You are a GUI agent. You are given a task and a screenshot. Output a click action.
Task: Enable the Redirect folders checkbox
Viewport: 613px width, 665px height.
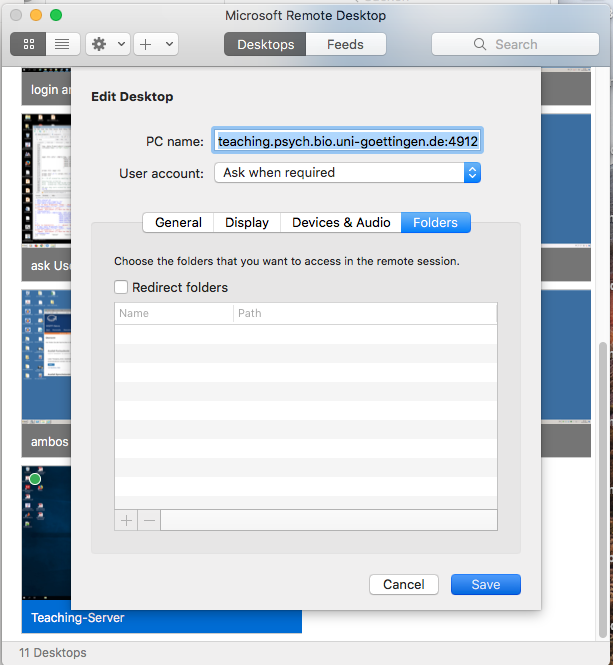(121, 287)
